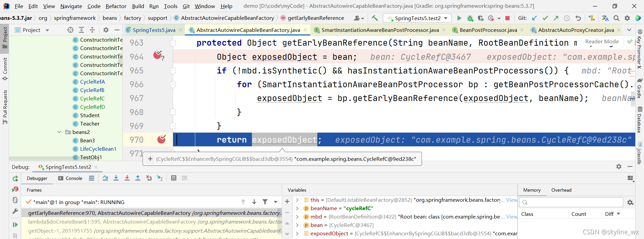644x239 pixels.
Task: Close AbstractAutowireCapableBeanFactory.java tab
Action: click(305, 30)
